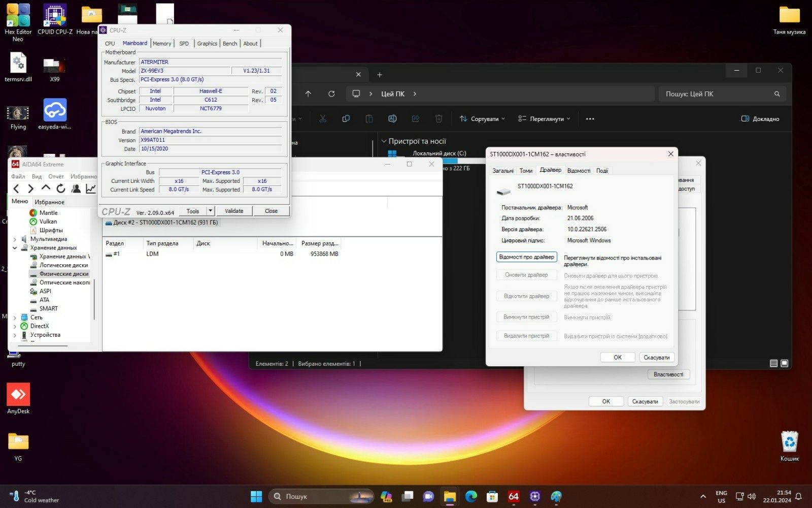
Task: Open Task View from the taskbar
Action: click(408, 496)
